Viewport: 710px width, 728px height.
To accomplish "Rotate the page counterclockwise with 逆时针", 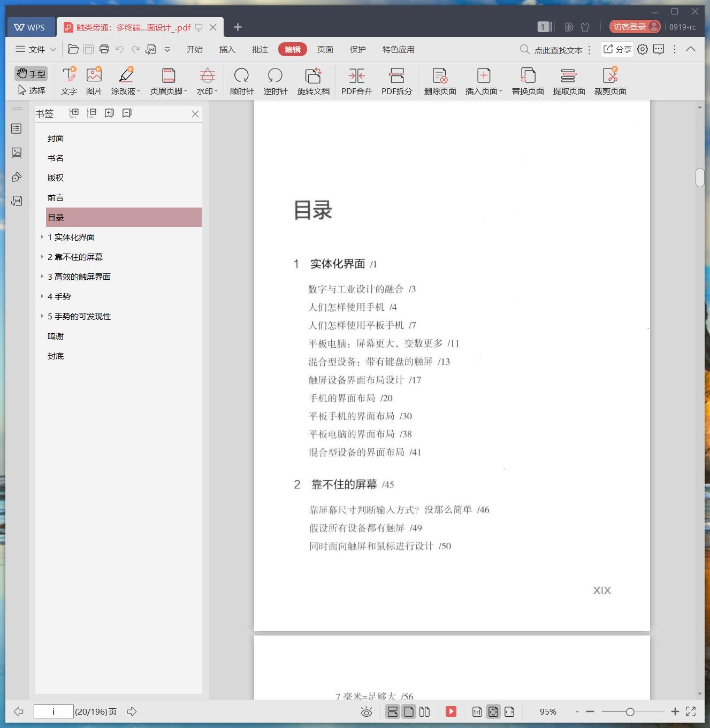I will (276, 81).
